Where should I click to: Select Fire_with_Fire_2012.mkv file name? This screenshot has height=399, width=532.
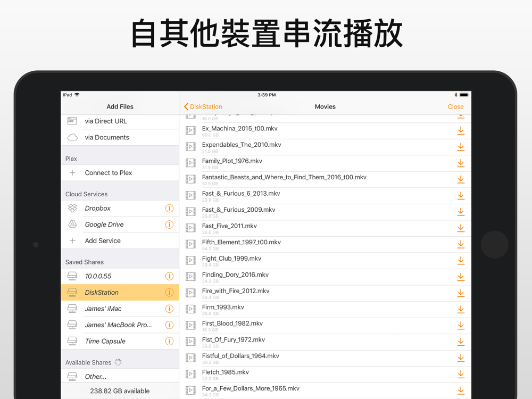coord(236,291)
